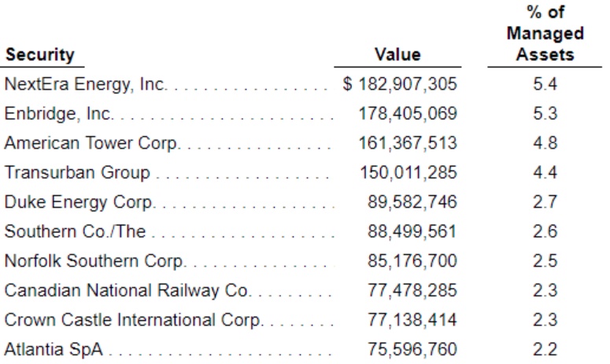Click the Security column header
The height and width of the screenshot is (364, 610).
click(39, 55)
